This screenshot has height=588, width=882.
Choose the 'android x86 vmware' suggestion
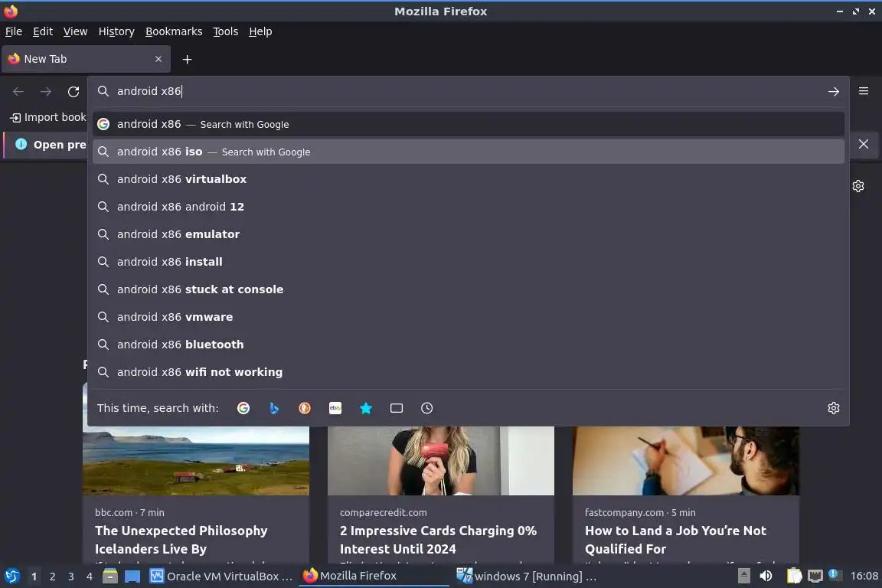[469, 317]
